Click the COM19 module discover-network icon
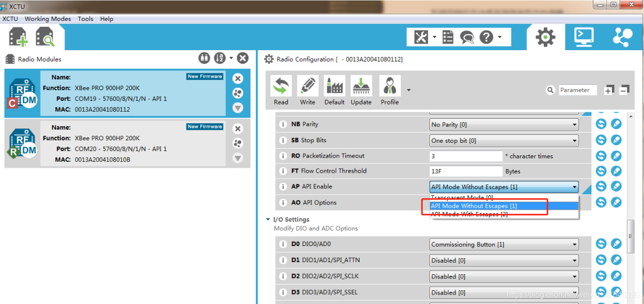 click(238, 93)
